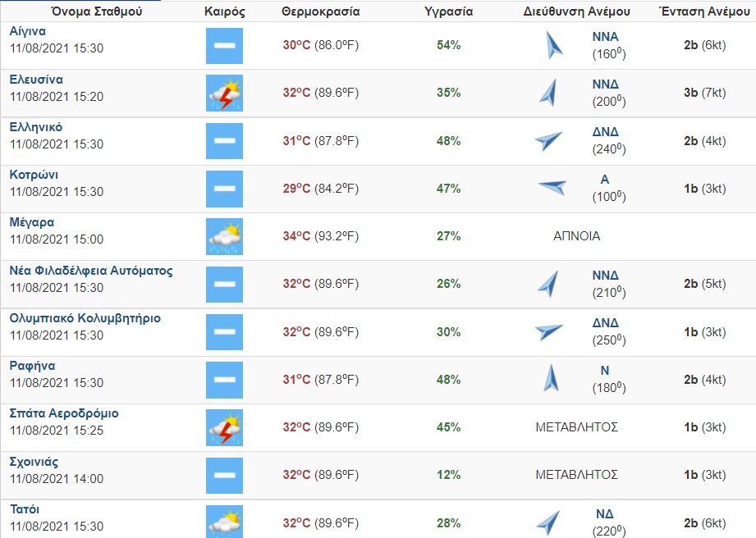Click the Υγρασία column header
Image resolution: width=756 pixels, height=538 pixels.
coord(448,12)
